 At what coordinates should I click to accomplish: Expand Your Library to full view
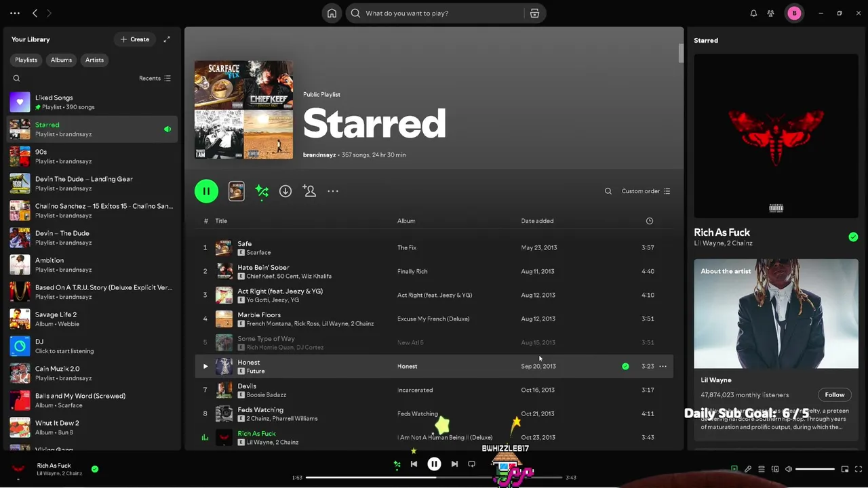pyautogui.click(x=167, y=39)
